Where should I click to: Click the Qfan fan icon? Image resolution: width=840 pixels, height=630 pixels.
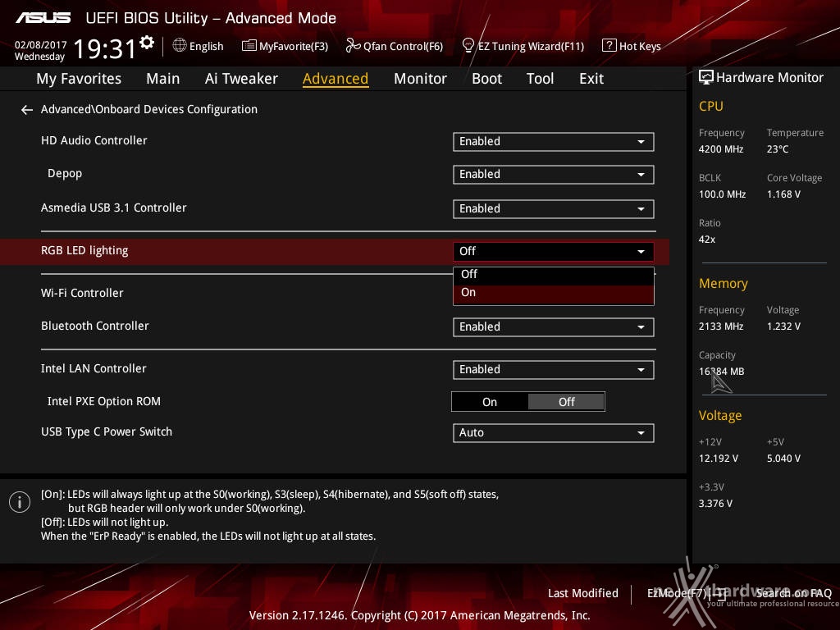(x=353, y=46)
